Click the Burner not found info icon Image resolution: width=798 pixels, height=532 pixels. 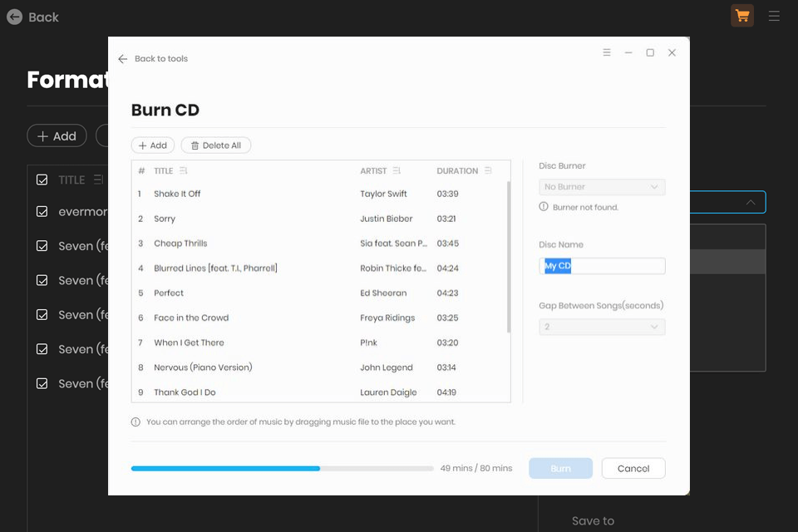[x=544, y=207]
